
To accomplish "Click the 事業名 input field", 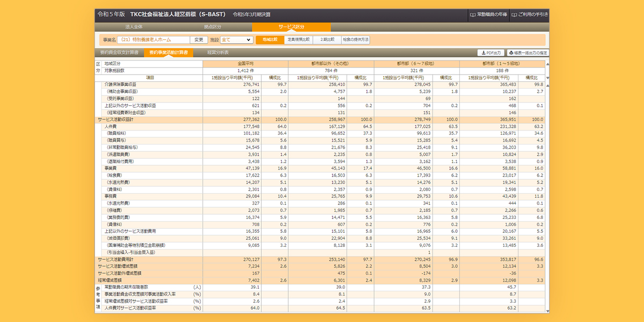I will (x=153, y=40).
